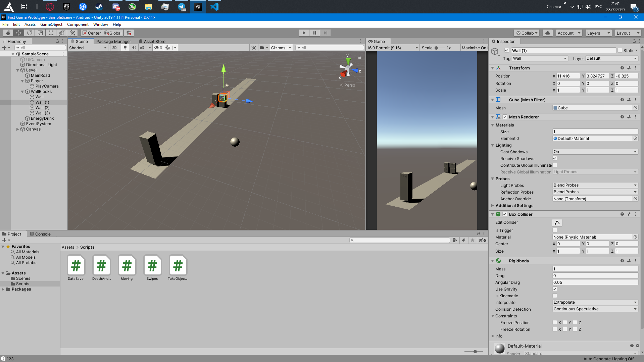
Task: Filter project by label icon
Action: (463, 240)
